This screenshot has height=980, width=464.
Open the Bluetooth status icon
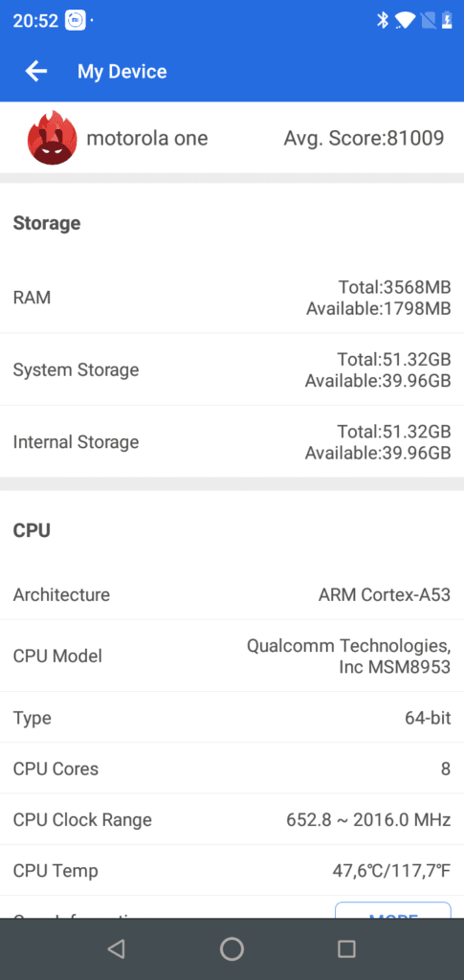tap(382, 20)
